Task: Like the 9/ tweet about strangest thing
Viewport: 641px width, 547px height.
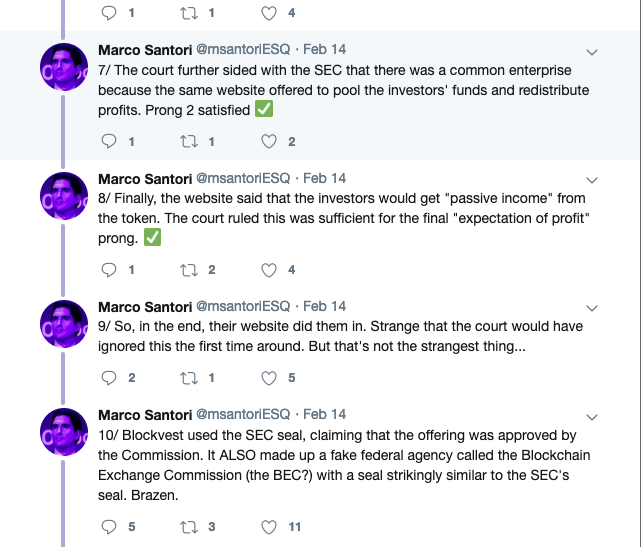Action: coord(268,378)
